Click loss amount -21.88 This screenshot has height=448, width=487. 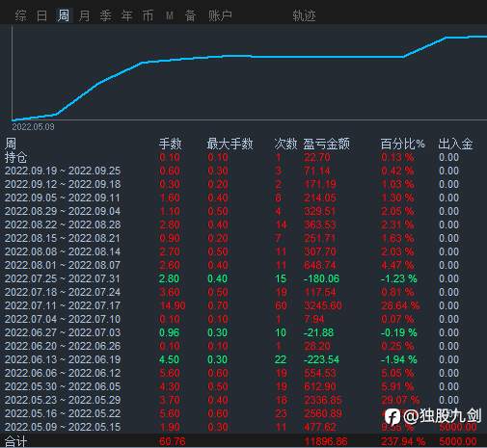(319, 332)
